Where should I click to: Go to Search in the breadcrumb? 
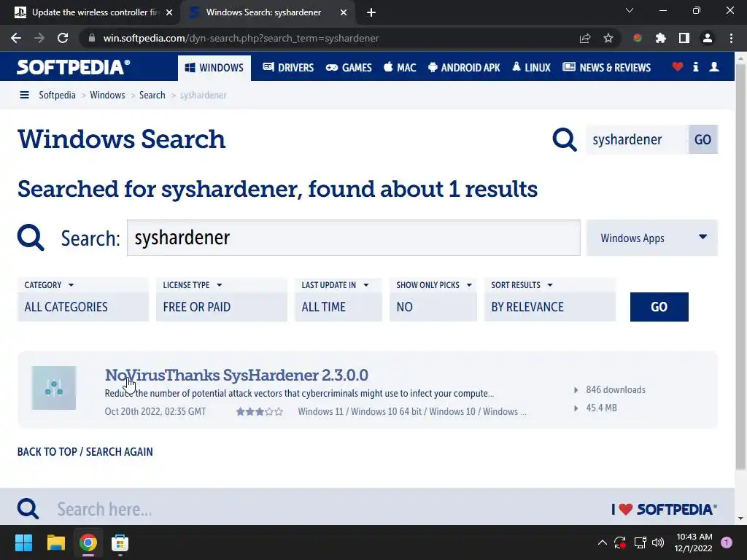(152, 96)
